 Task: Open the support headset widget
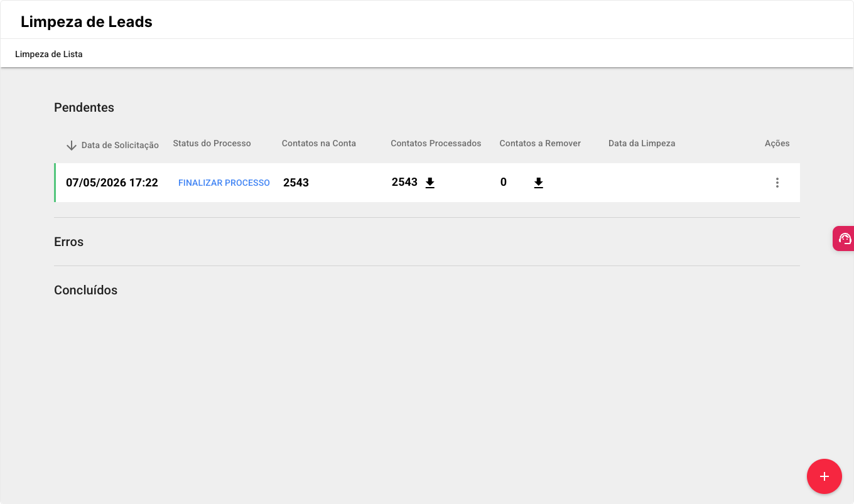point(843,239)
